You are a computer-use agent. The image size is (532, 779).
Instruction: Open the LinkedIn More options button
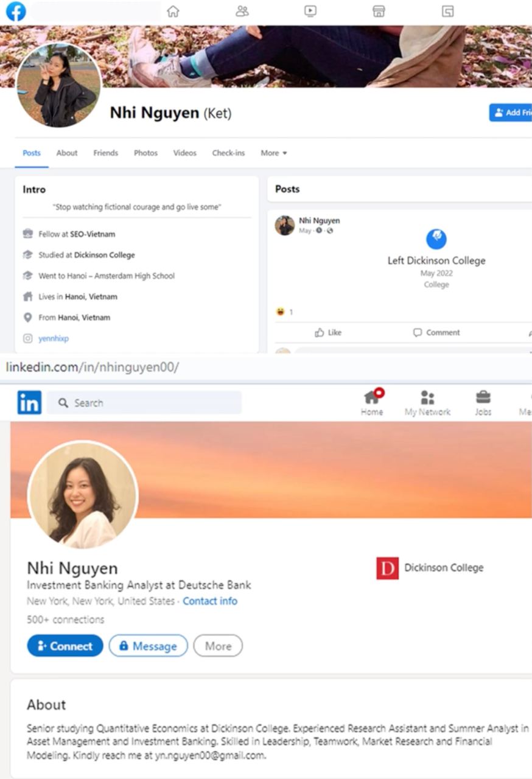(x=218, y=646)
